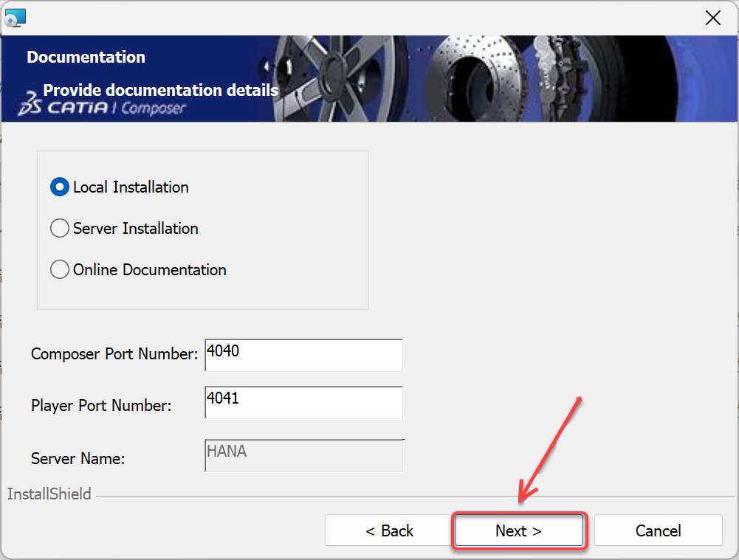Click the Back button

tap(389, 530)
